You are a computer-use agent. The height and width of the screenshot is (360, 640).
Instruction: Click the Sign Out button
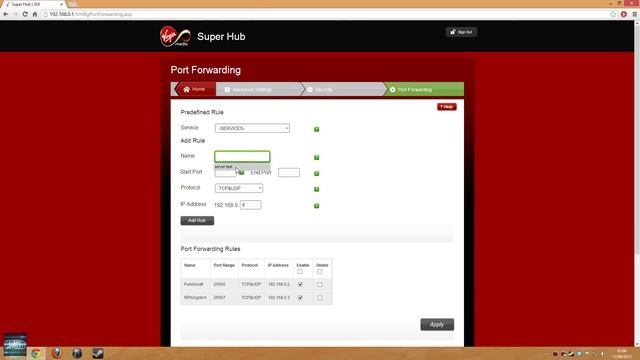(x=461, y=32)
